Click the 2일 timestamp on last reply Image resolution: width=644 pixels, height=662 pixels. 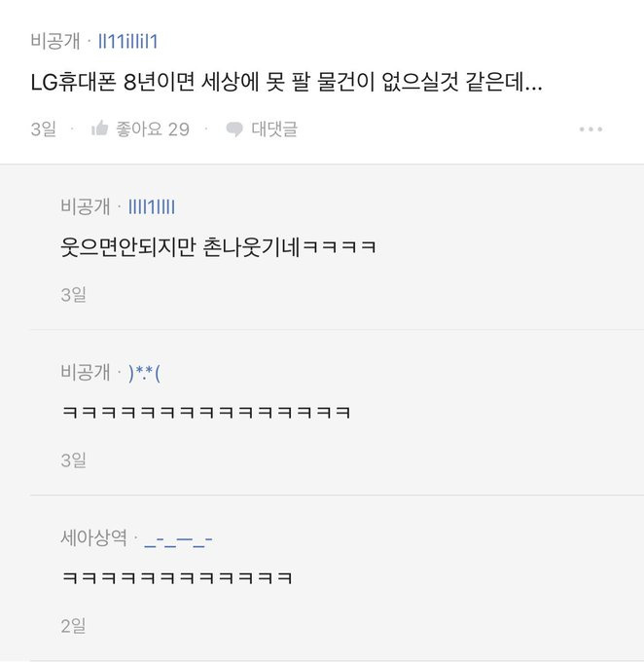click(x=73, y=626)
